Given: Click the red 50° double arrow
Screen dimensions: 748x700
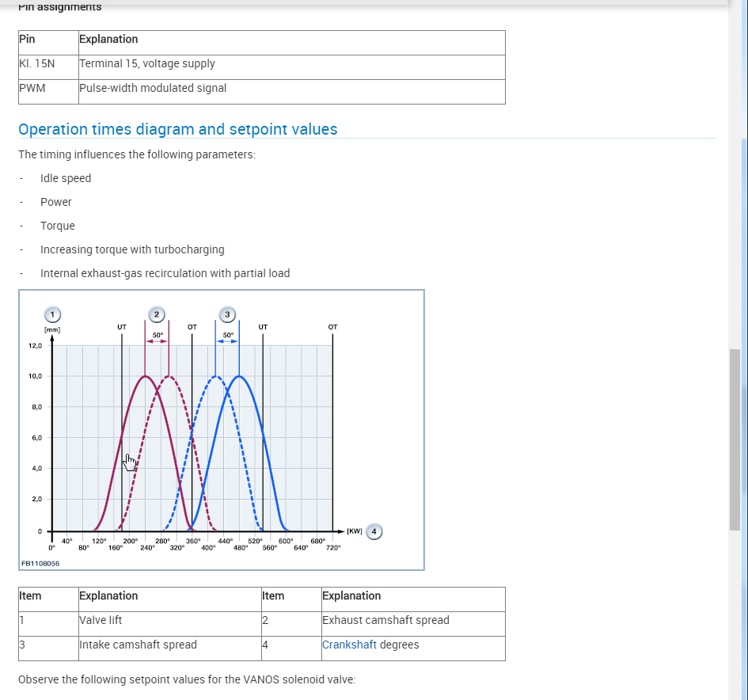Looking at the screenshot, I should [x=157, y=341].
